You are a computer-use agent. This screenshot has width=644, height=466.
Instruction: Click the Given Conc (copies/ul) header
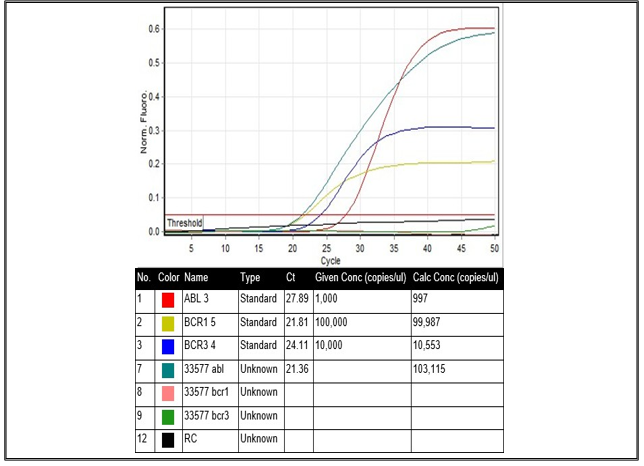tap(359, 277)
